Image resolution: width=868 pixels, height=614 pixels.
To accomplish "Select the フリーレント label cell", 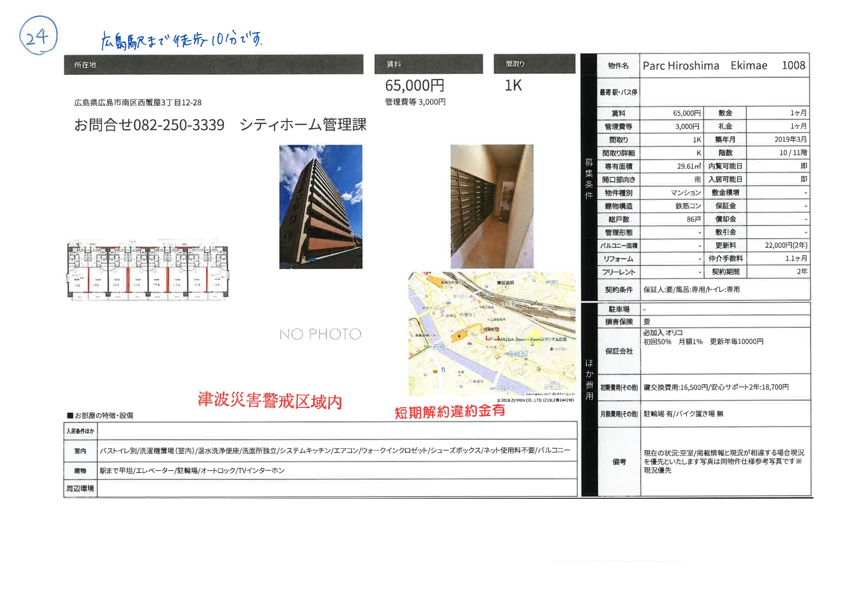I will [x=618, y=272].
